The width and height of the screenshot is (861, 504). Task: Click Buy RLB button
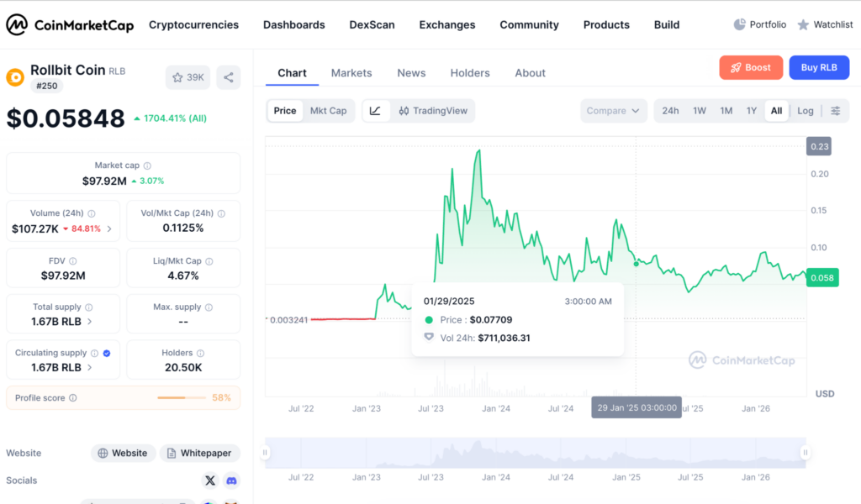(x=819, y=67)
